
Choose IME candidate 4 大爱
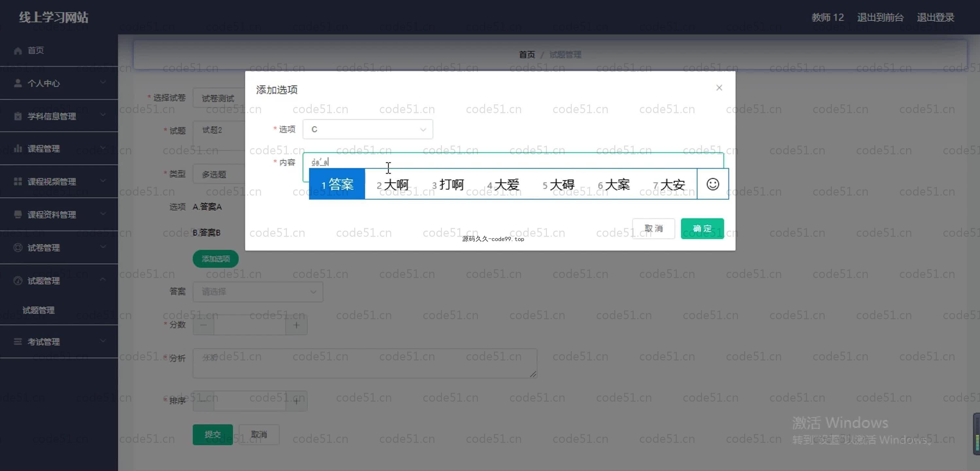503,184
